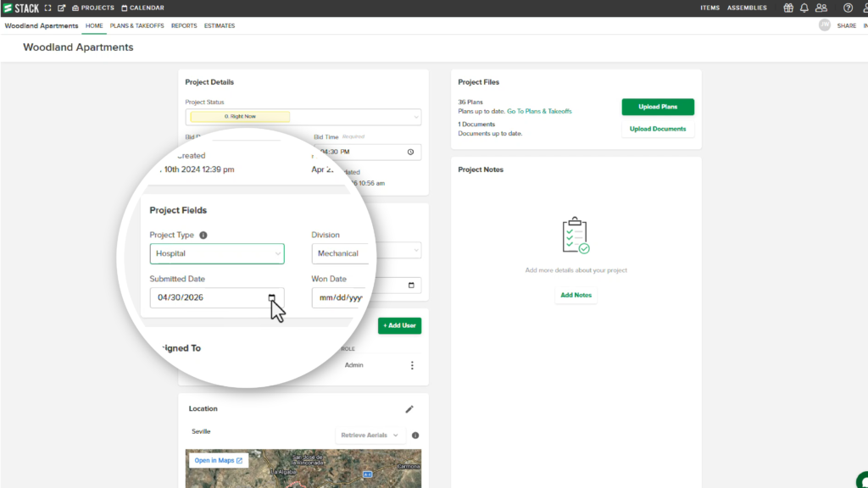Click the Project Type info icon
Viewport: 868px width, 488px height.
[x=203, y=236]
